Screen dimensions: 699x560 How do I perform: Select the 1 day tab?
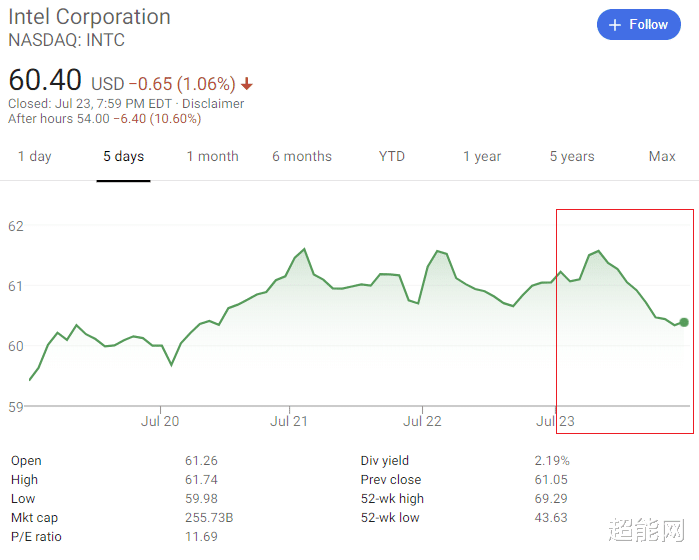coord(34,156)
